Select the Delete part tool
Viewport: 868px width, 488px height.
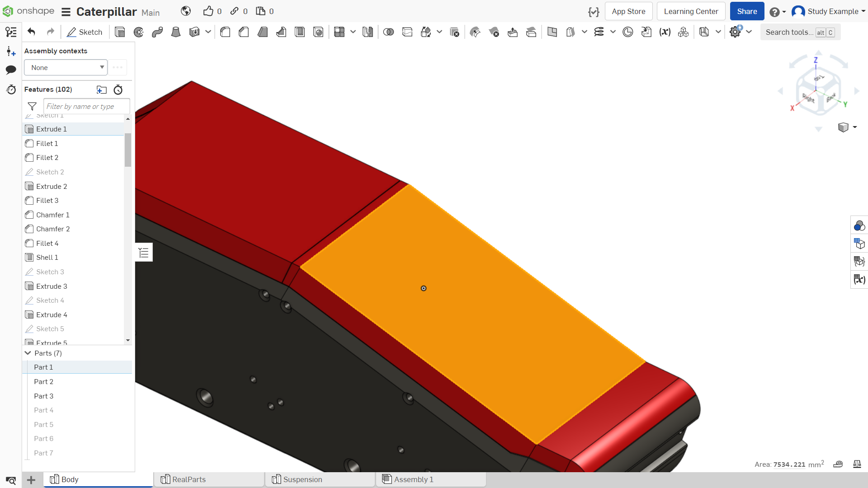click(x=454, y=32)
